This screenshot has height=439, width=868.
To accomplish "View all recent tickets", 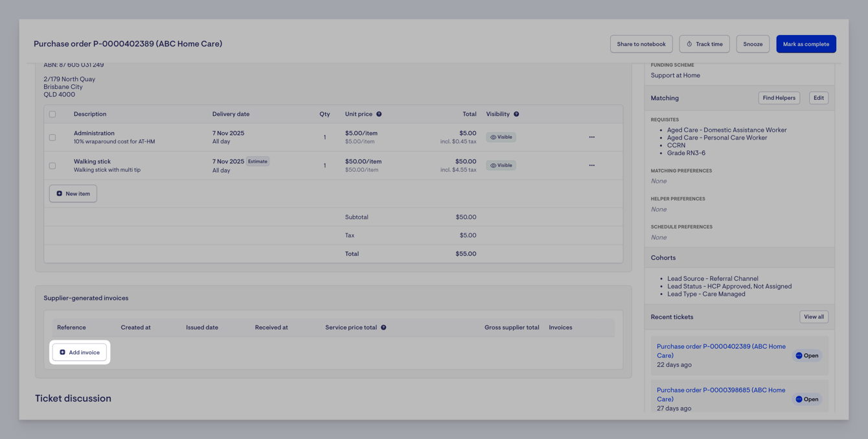I will [814, 317].
